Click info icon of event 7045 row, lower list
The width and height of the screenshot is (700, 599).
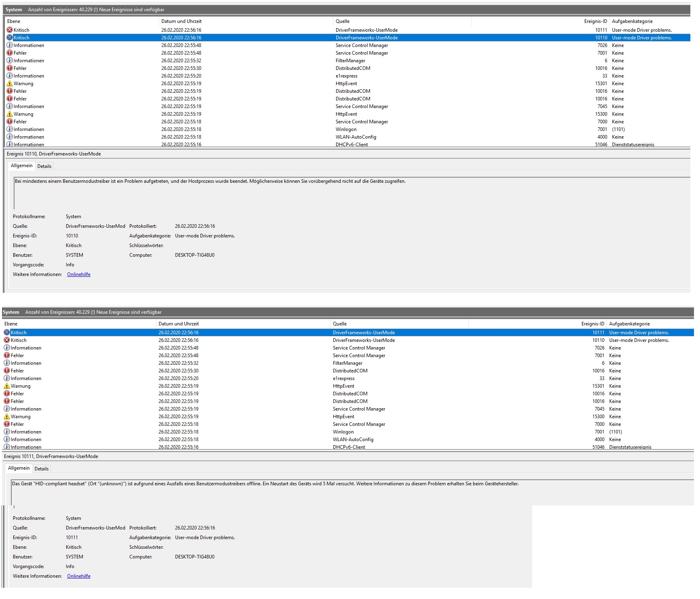(x=7, y=409)
